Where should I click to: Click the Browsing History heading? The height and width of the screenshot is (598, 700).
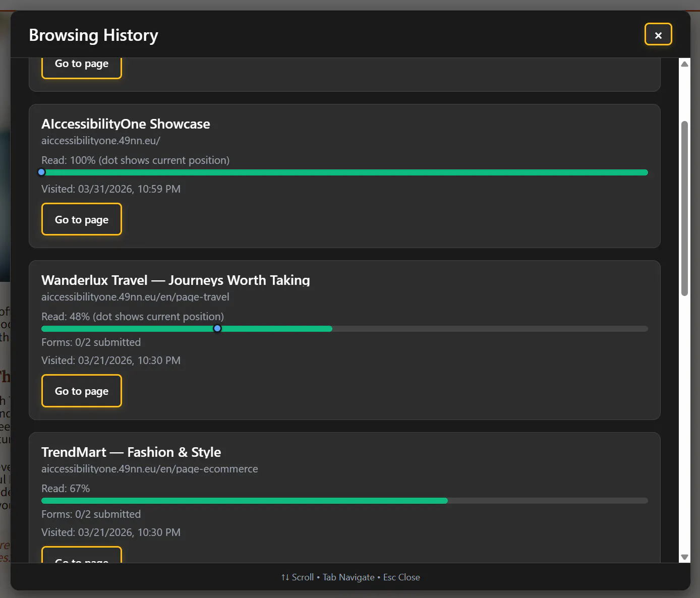click(93, 35)
